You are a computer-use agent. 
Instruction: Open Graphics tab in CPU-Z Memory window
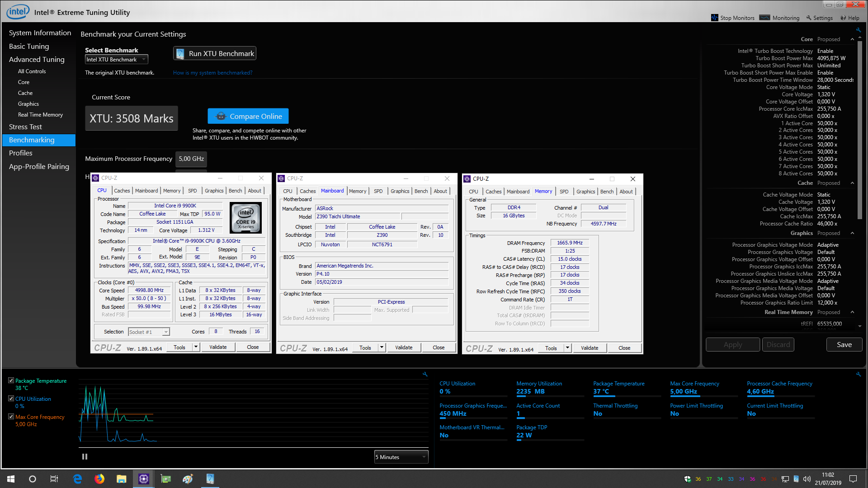coord(586,192)
